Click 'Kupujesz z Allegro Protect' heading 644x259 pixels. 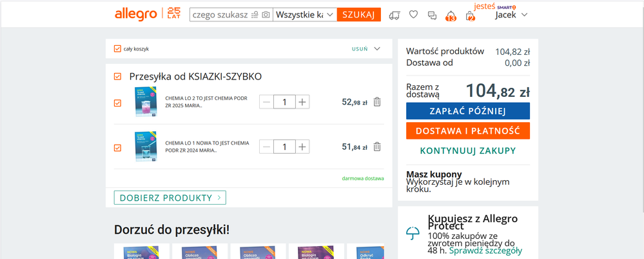tap(473, 222)
